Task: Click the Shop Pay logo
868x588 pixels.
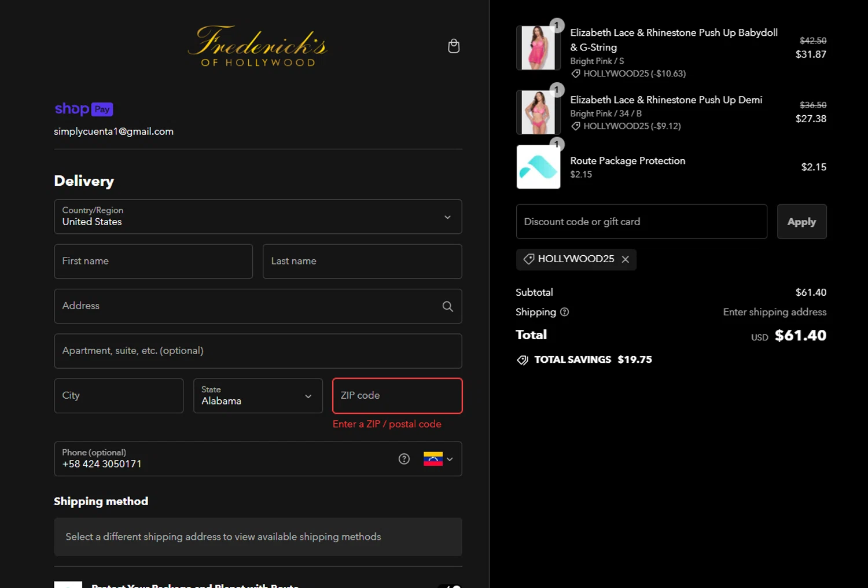Action: coord(84,109)
